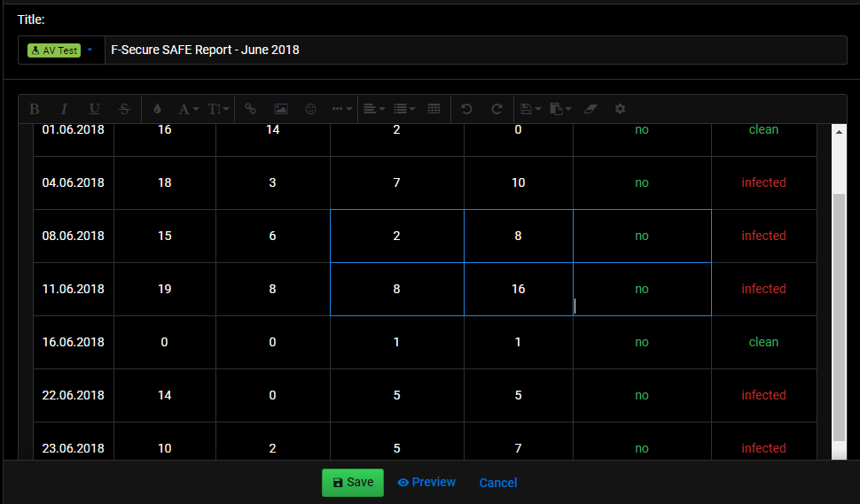
Task: Open the font family dropdown
Action: 188,109
